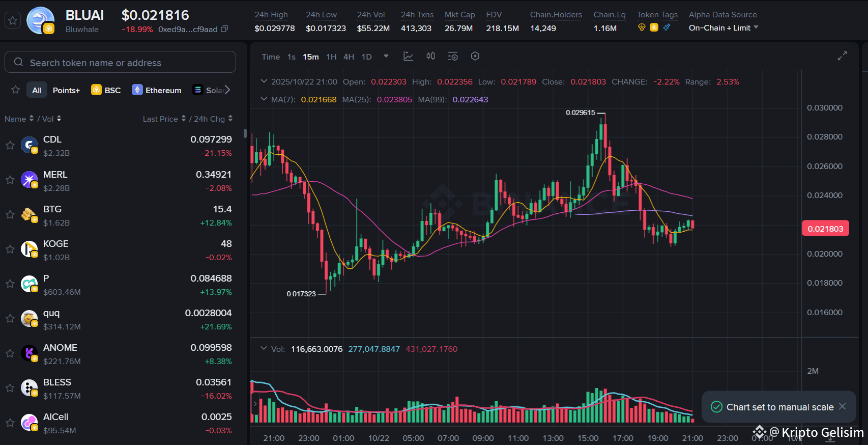Click the search magnifier icon

click(x=19, y=62)
